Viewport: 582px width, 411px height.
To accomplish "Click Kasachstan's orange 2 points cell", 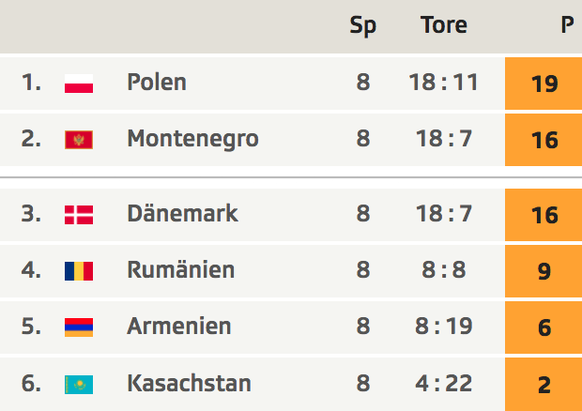I will pos(543,385).
